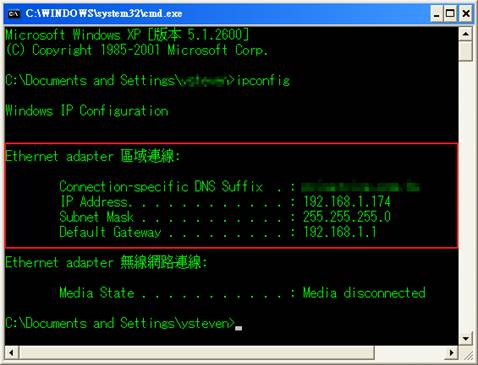Click the 'Media State' label
The height and width of the screenshot is (365, 478).
[x=97, y=293]
